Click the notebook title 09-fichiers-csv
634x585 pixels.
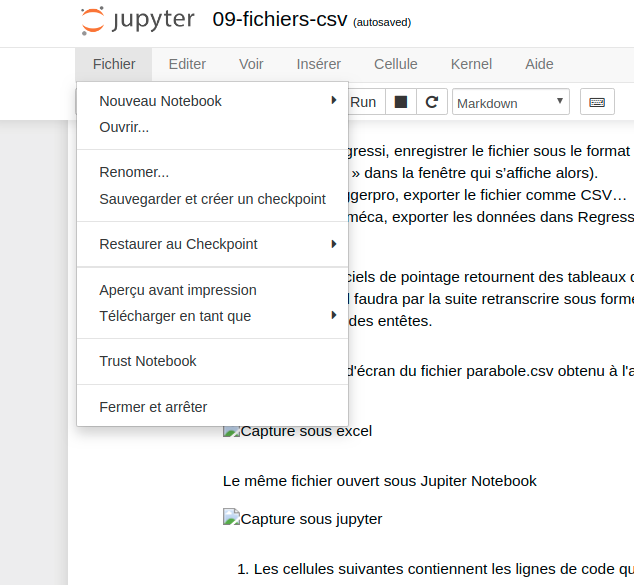pyautogui.click(x=280, y=19)
